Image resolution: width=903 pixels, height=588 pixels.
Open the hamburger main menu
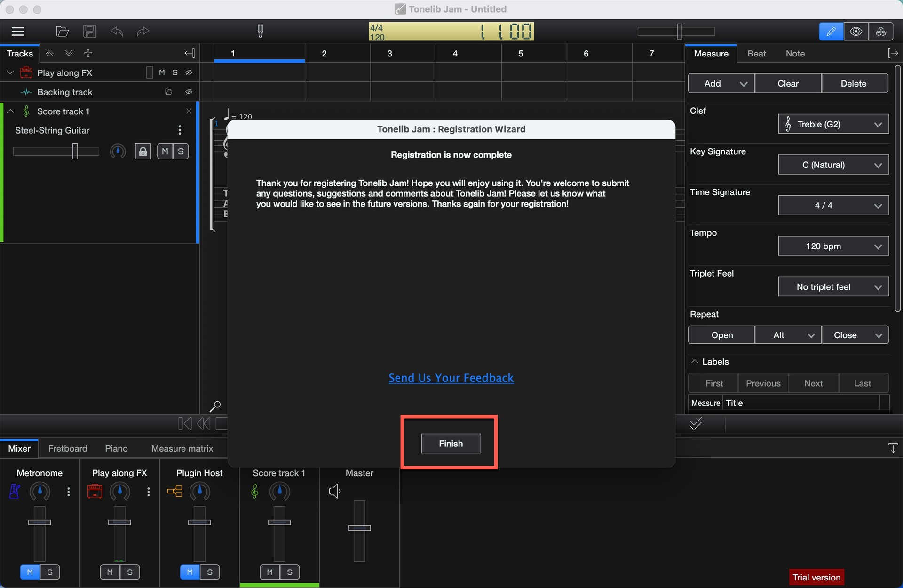[18, 32]
